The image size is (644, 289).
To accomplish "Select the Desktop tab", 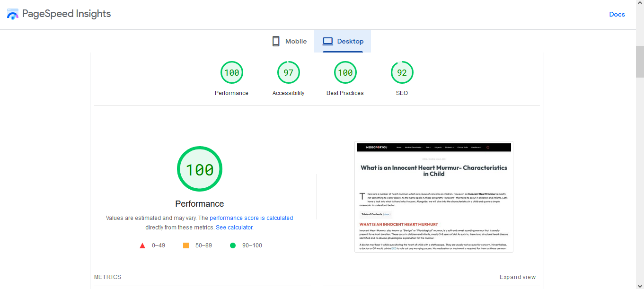I will pyautogui.click(x=343, y=41).
